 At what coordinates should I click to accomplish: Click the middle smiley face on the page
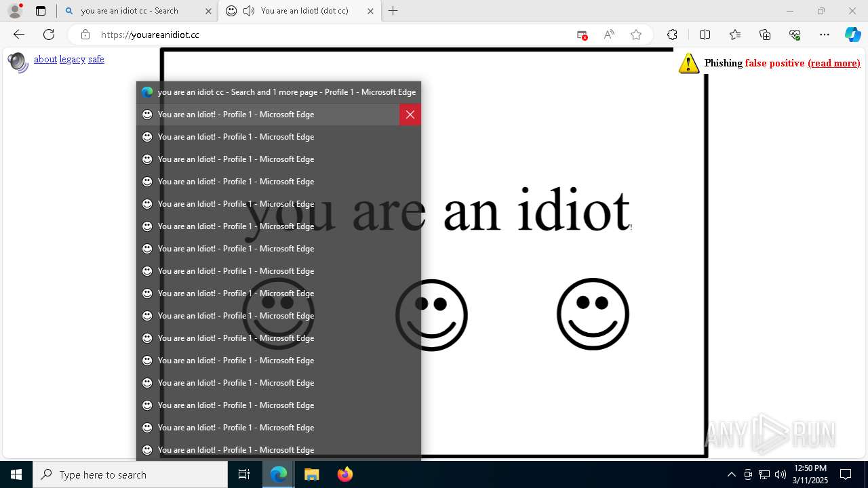431,315
